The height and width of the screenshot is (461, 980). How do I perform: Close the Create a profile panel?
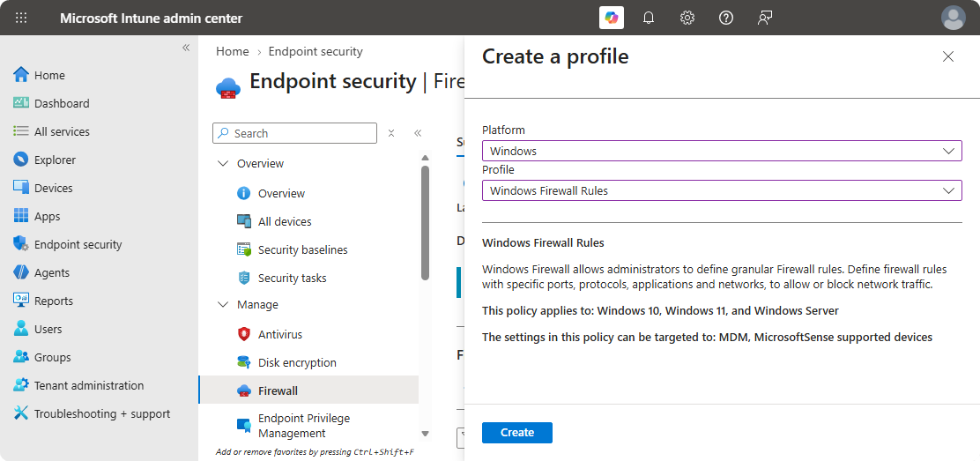point(948,57)
